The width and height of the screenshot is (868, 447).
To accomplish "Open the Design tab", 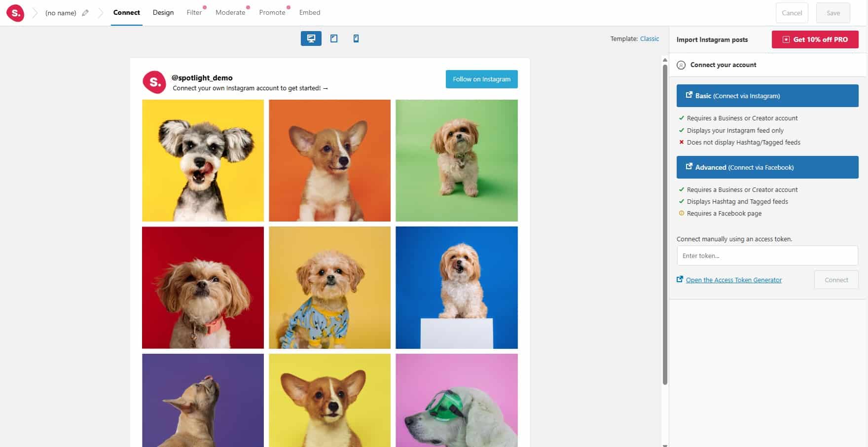I will (x=163, y=12).
